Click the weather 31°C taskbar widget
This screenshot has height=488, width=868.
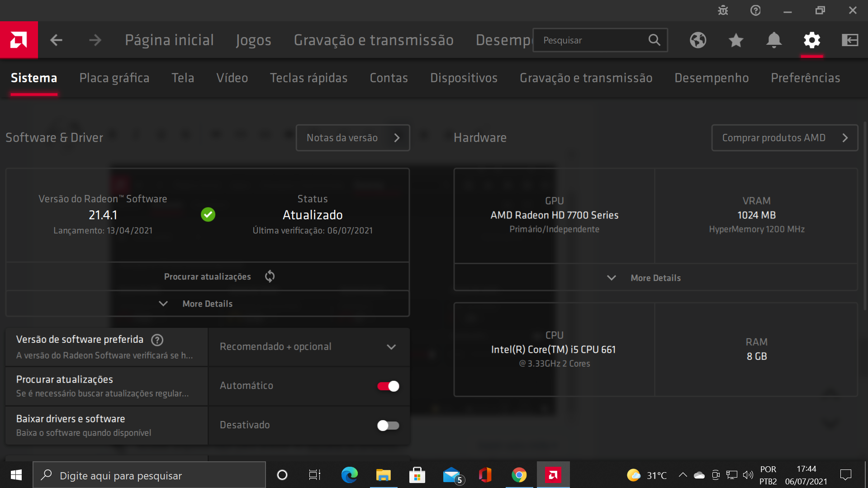647,475
